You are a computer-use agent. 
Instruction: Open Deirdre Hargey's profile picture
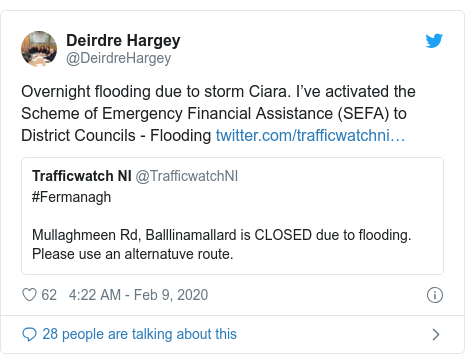pyautogui.click(x=39, y=49)
